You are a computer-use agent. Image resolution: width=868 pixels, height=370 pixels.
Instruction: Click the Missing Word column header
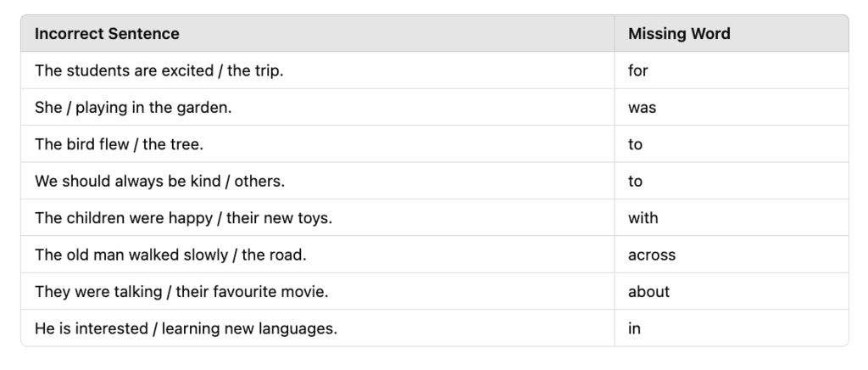point(679,34)
